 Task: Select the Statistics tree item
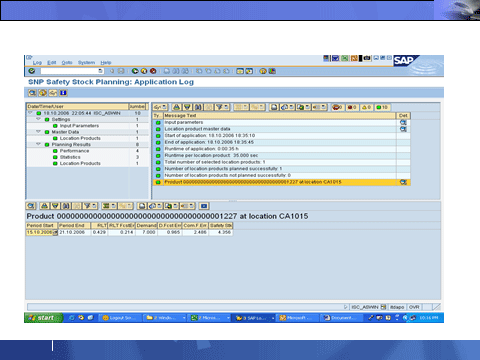point(70,157)
